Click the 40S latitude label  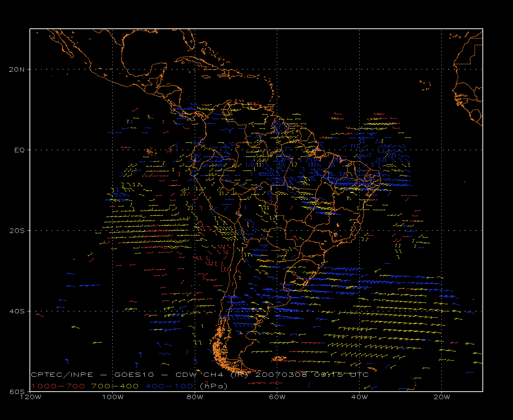click(17, 311)
